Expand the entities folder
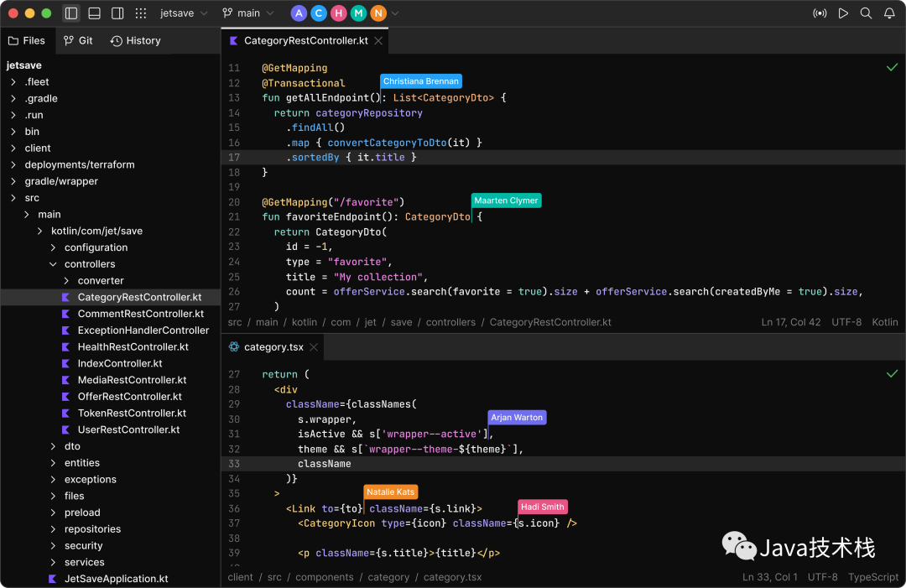This screenshot has width=906, height=588. (x=53, y=463)
